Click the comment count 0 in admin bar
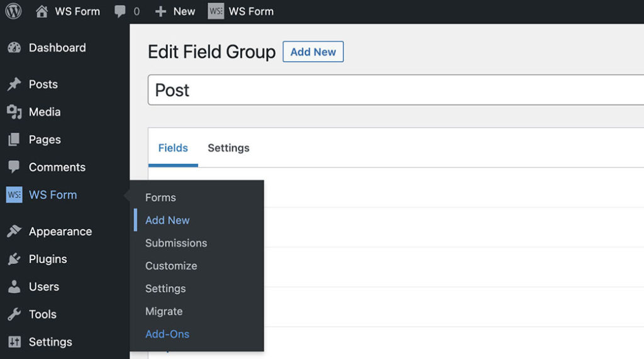Viewport: 644px width, 359px height. click(136, 11)
